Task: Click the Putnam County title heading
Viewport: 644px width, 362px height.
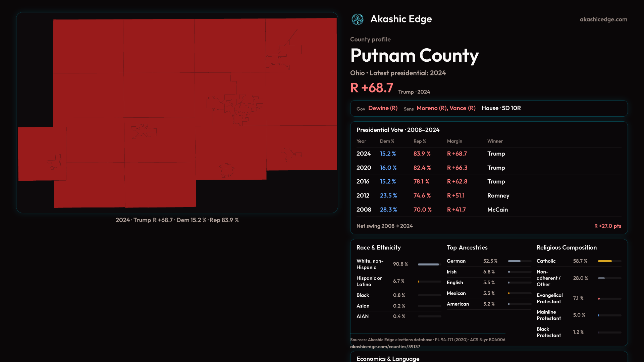Action: pyautogui.click(x=414, y=55)
